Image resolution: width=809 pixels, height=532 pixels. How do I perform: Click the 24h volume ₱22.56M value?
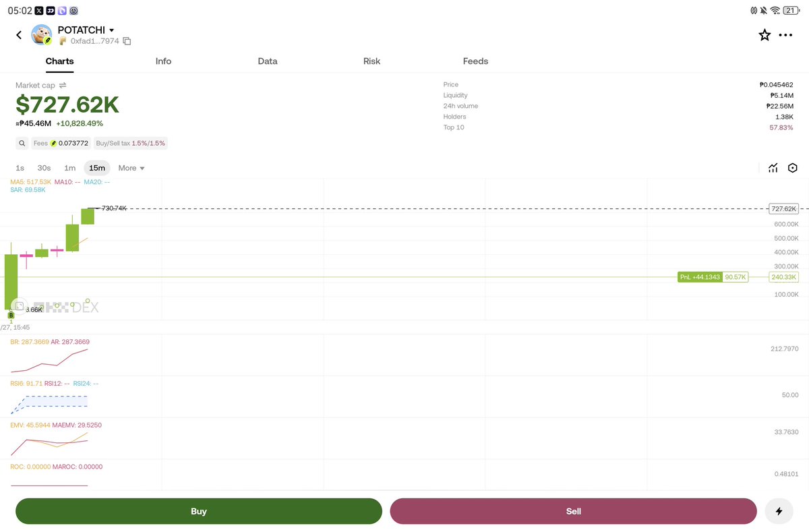tap(780, 107)
